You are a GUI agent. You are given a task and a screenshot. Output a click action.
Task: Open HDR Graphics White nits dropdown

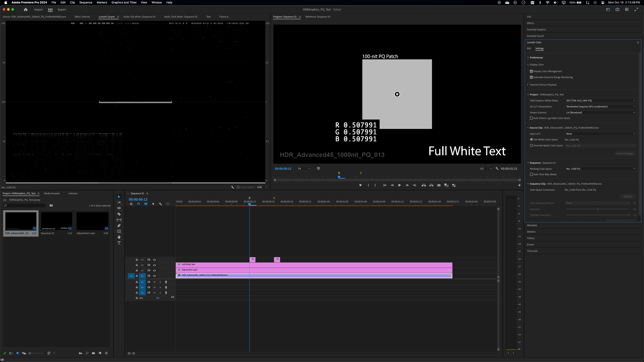coord(600,100)
